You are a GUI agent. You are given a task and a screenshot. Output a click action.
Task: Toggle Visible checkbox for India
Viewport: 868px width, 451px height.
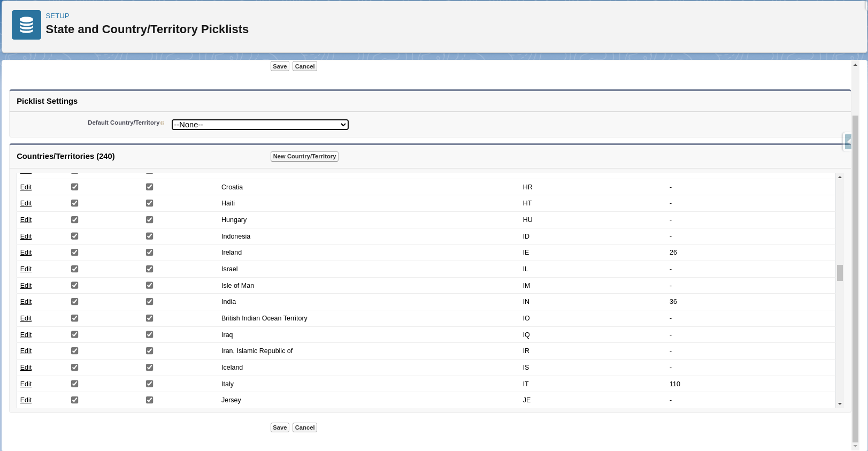point(149,302)
